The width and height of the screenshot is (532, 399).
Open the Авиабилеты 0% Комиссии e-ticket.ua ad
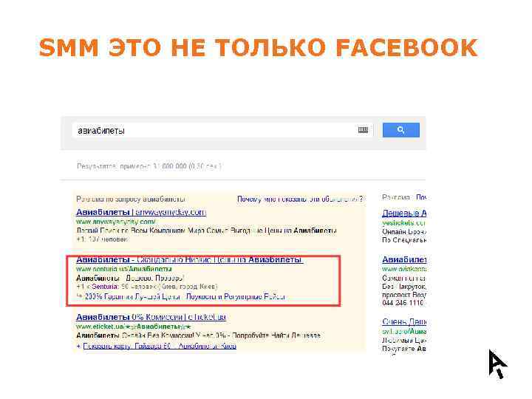coord(151,317)
